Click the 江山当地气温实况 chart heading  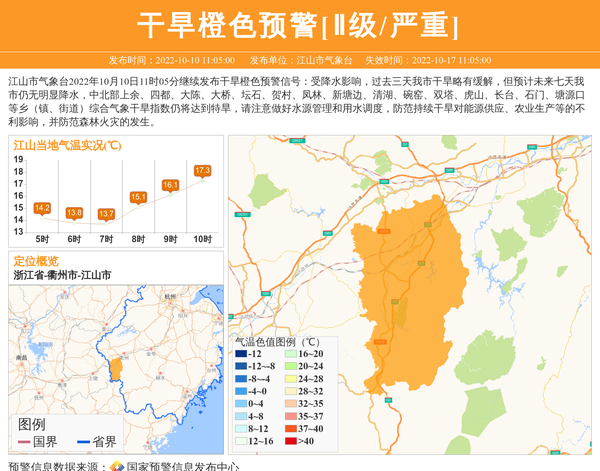coord(66,146)
